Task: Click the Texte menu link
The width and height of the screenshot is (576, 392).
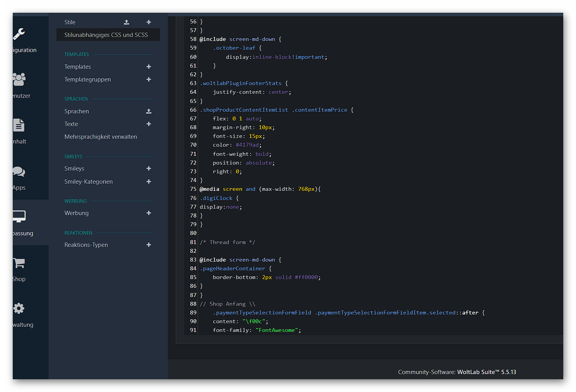Action: [x=71, y=124]
